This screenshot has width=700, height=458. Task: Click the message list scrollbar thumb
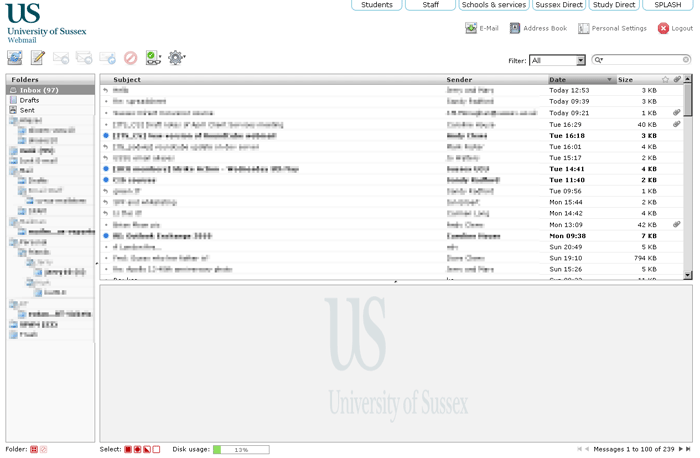(x=688, y=99)
